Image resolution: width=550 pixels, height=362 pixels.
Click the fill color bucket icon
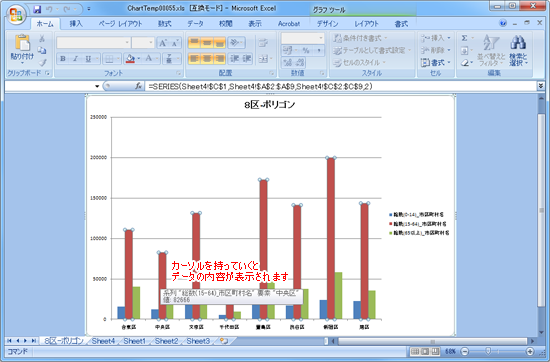(130, 59)
